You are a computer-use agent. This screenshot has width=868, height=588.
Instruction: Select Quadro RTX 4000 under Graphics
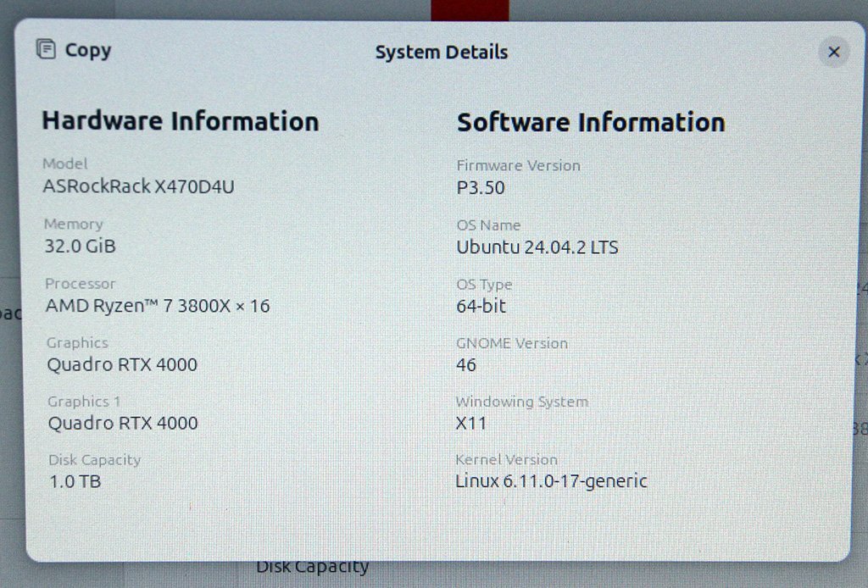tap(122, 364)
